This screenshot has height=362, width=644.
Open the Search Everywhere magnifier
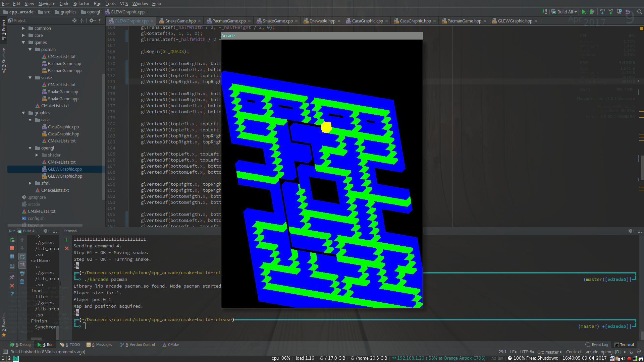pos(640,12)
